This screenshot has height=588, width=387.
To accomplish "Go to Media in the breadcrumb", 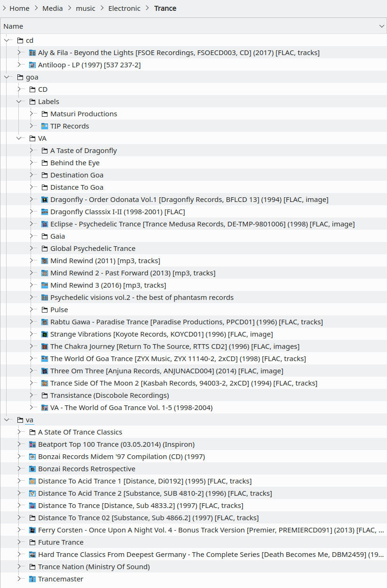I will click(53, 8).
